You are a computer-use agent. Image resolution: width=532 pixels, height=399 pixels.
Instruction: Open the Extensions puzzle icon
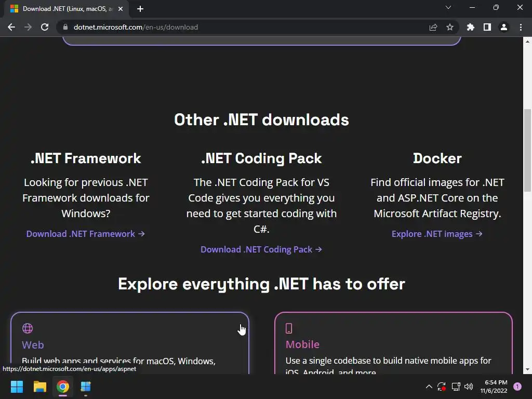(471, 27)
